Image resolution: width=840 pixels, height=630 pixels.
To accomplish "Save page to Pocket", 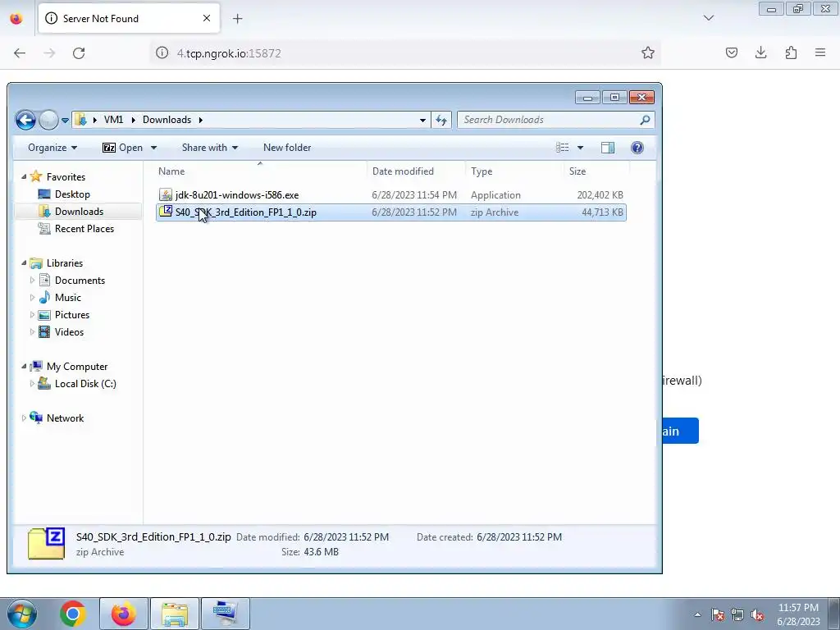I will click(x=731, y=52).
